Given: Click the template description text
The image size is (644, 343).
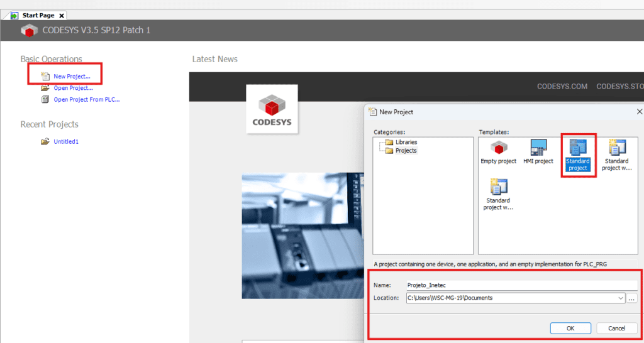Looking at the screenshot, I should 491,264.
